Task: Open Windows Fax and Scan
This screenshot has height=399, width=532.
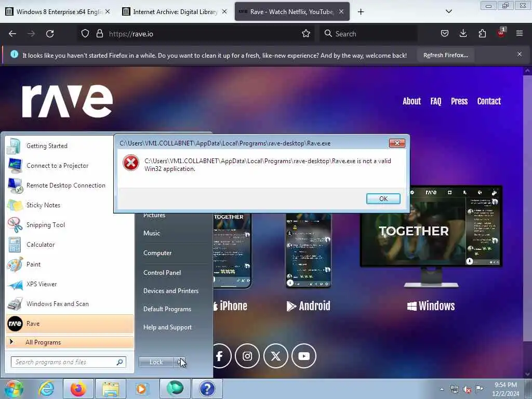Action: click(70, 303)
